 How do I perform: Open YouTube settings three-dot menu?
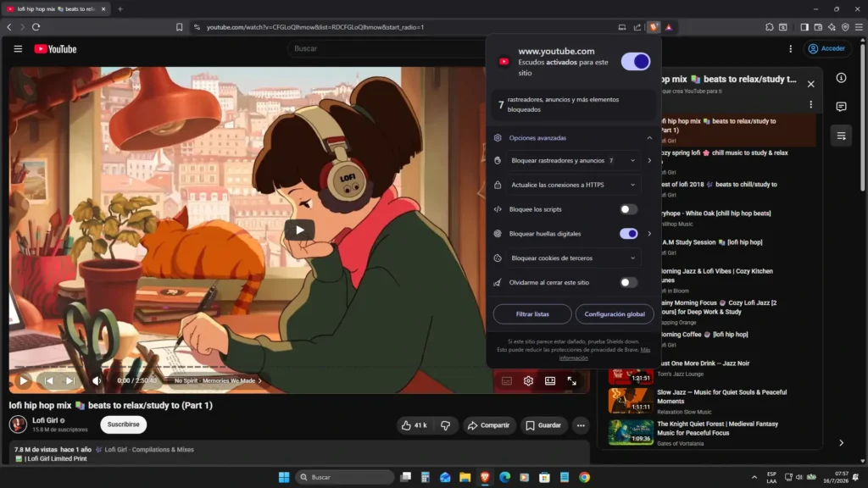pyautogui.click(x=791, y=48)
